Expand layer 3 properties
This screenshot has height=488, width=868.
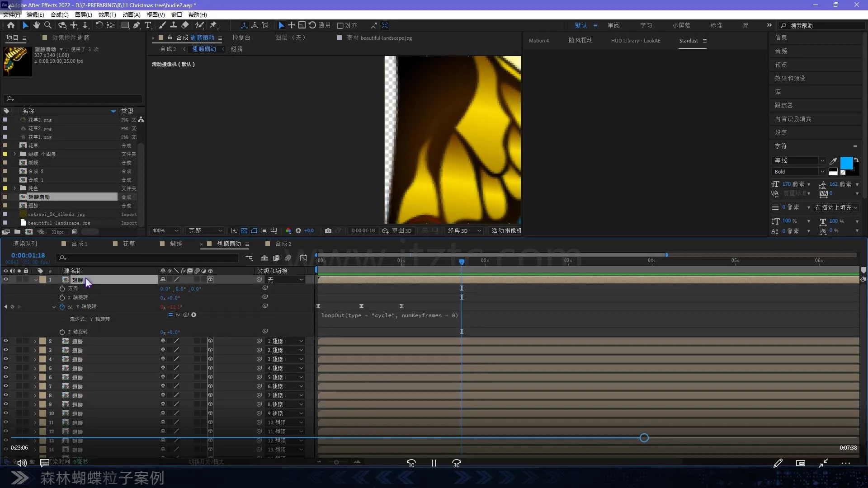coord(35,350)
